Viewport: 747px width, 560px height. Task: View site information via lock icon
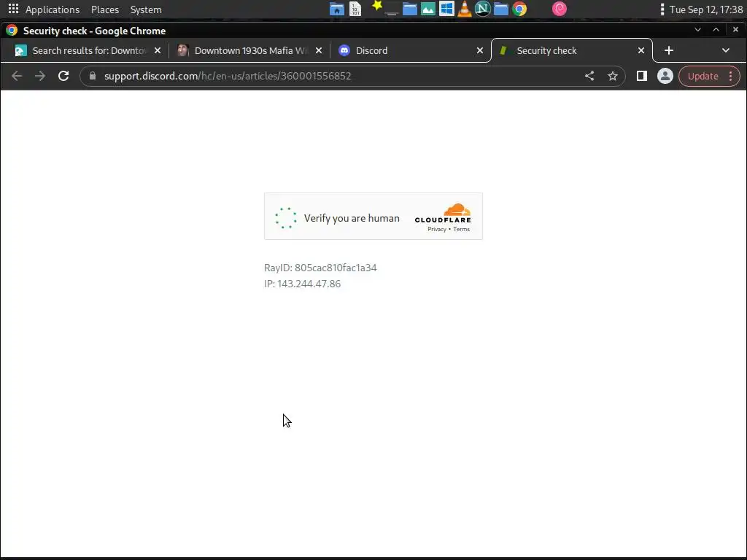(x=93, y=76)
